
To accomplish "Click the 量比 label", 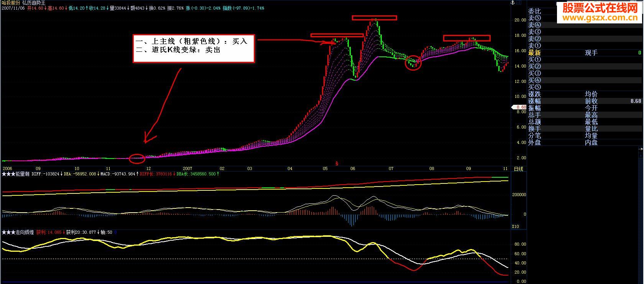I will pos(591,129).
